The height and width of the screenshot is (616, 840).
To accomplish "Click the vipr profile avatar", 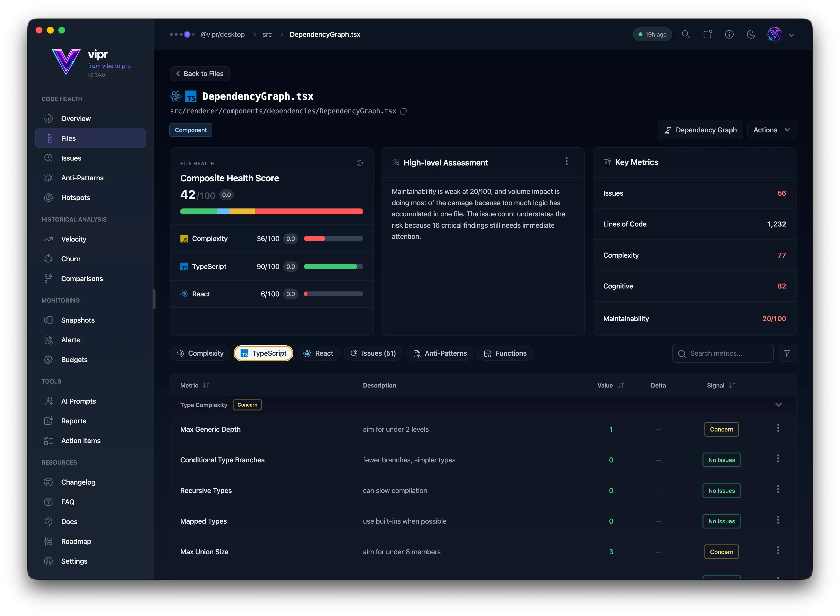I will (774, 34).
